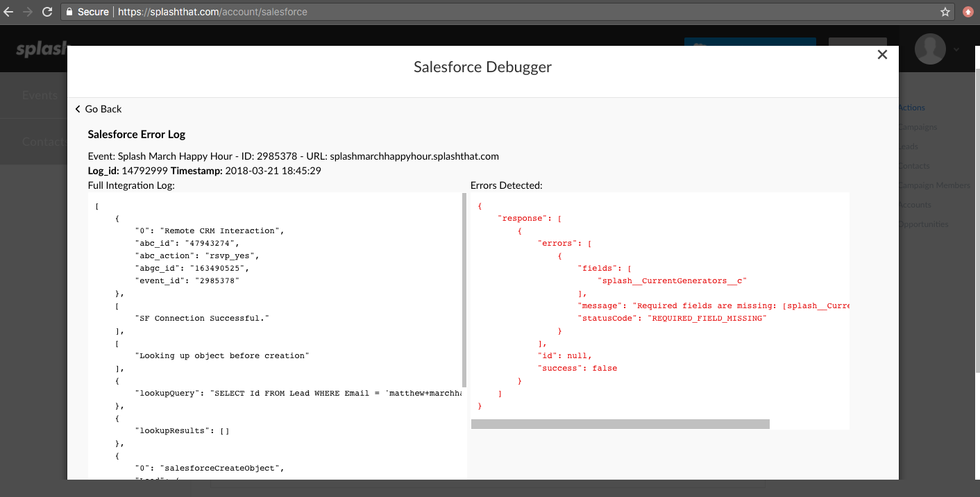The width and height of the screenshot is (980, 497).
Task: Click the Salesforce Error Log heading
Action: pos(137,135)
